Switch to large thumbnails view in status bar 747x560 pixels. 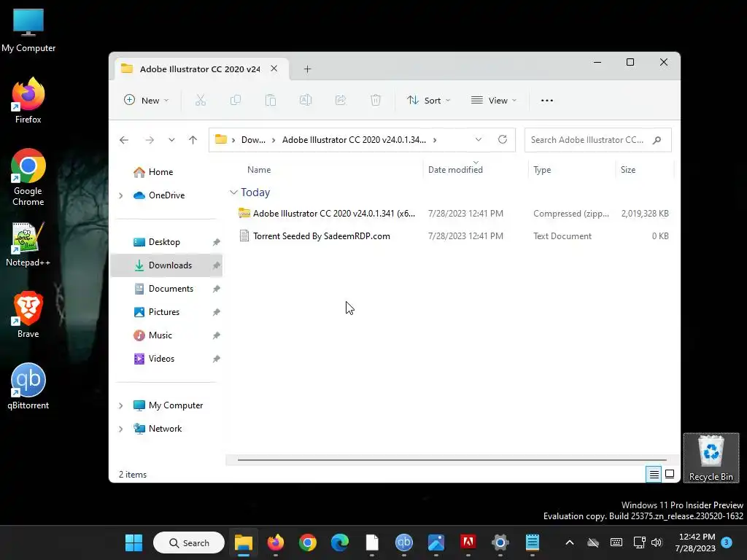pos(670,474)
